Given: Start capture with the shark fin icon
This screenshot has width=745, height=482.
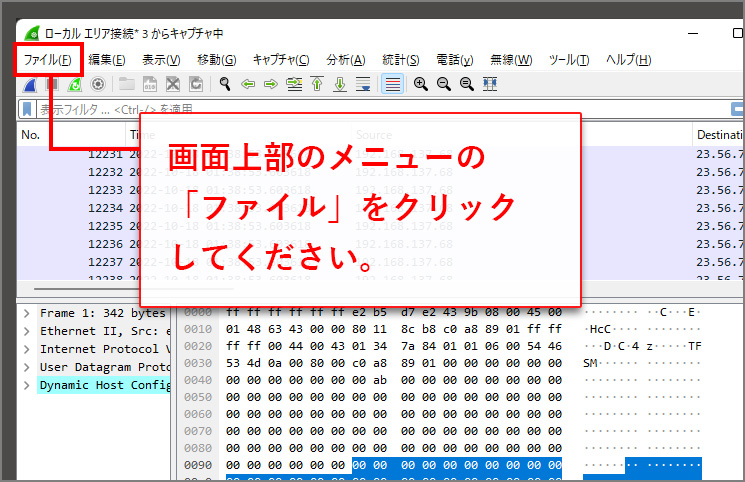Looking at the screenshot, I should (x=30, y=85).
